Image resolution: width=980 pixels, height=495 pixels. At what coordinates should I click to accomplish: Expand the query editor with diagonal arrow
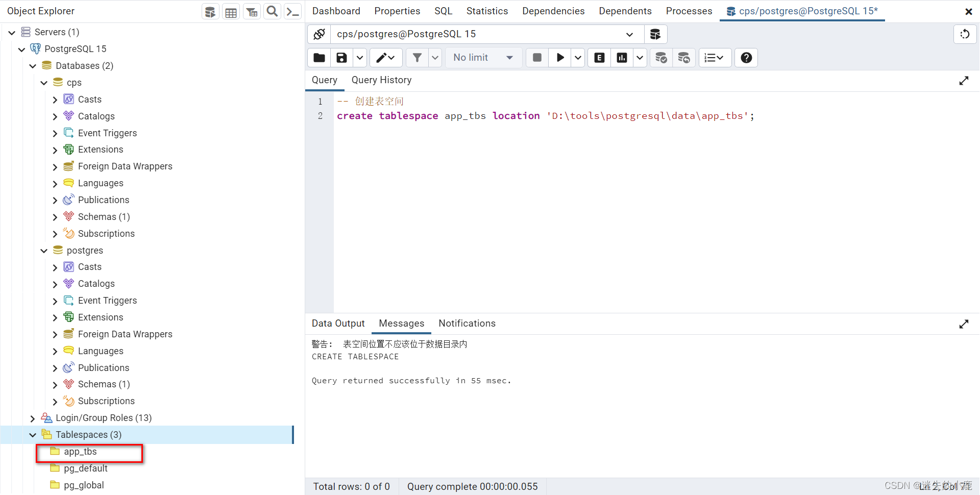pyautogui.click(x=964, y=81)
